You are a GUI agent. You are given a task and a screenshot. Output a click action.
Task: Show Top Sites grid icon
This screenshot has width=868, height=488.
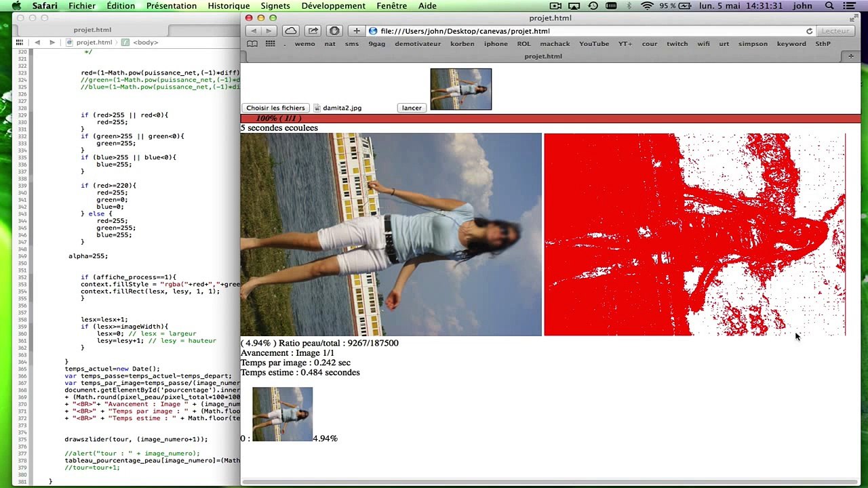click(x=270, y=44)
